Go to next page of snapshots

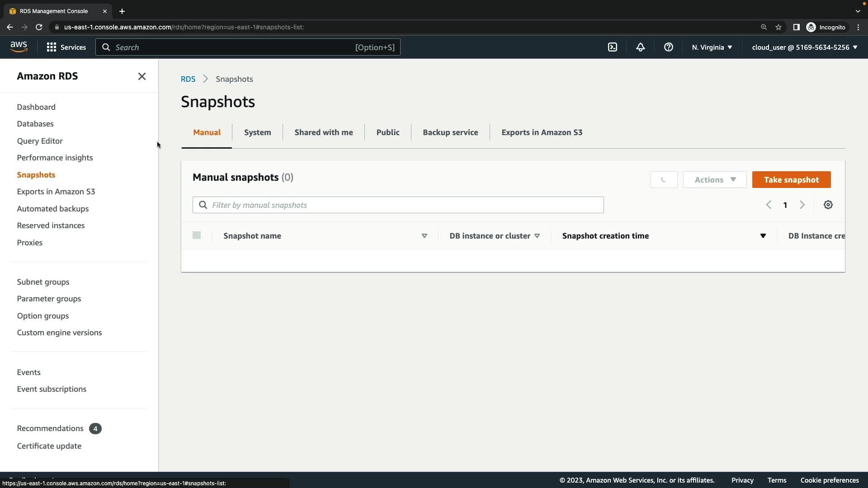pos(802,205)
